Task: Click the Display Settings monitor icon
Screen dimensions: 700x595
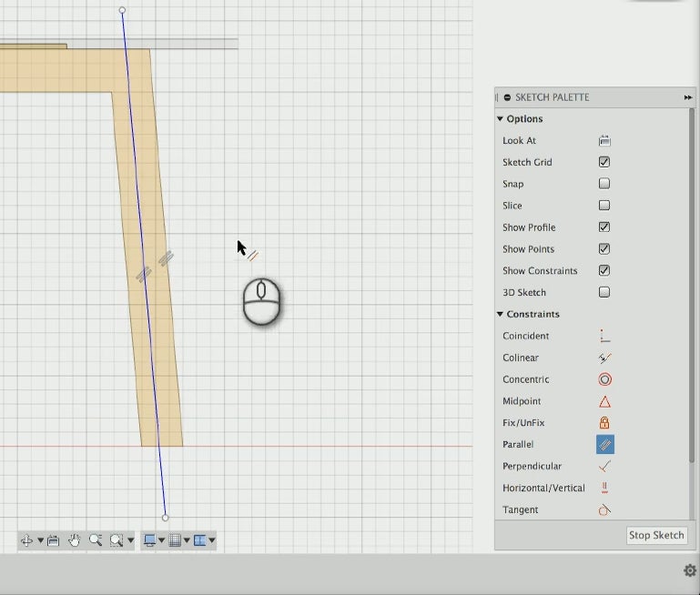Action: tap(149, 540)
